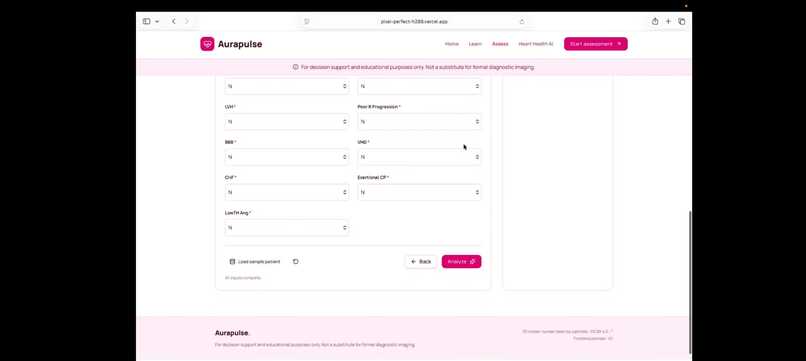806x361 pixels.
Task: Click the Poor R Progression field label
Action: [x=379, y=107]
